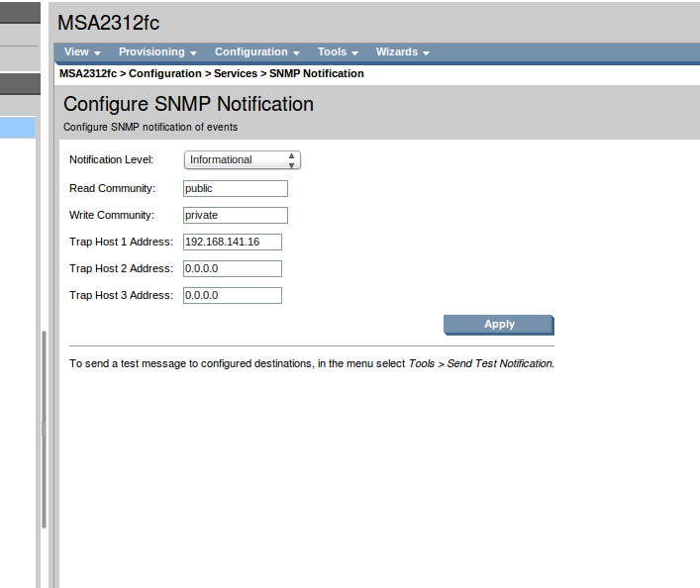Screen dimensions: 700x588
Task: Open the Configuration menu
Action: (x=257, y=52)
